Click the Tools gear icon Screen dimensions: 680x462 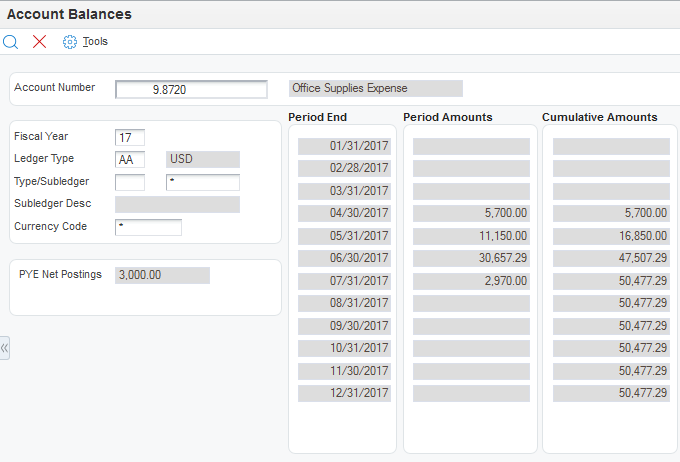pyautogui.click(x=70, y=42)
